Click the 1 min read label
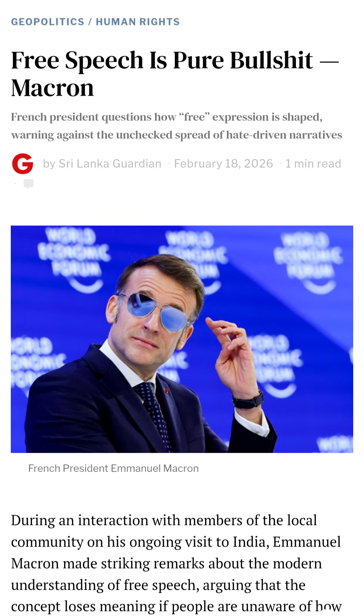 point(313,164)
